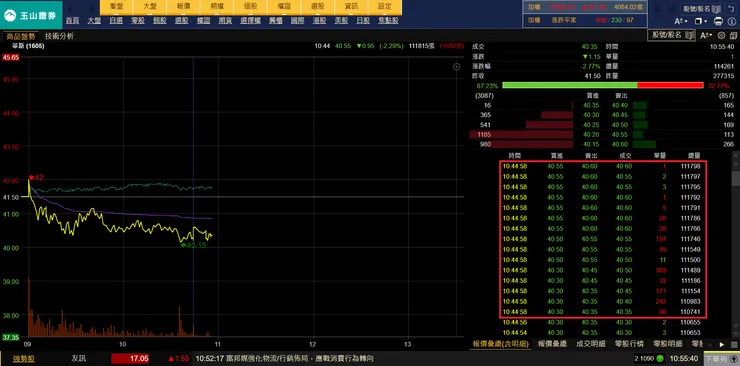
Task: Click the 焦點股 link
Action: coord(388,21)
